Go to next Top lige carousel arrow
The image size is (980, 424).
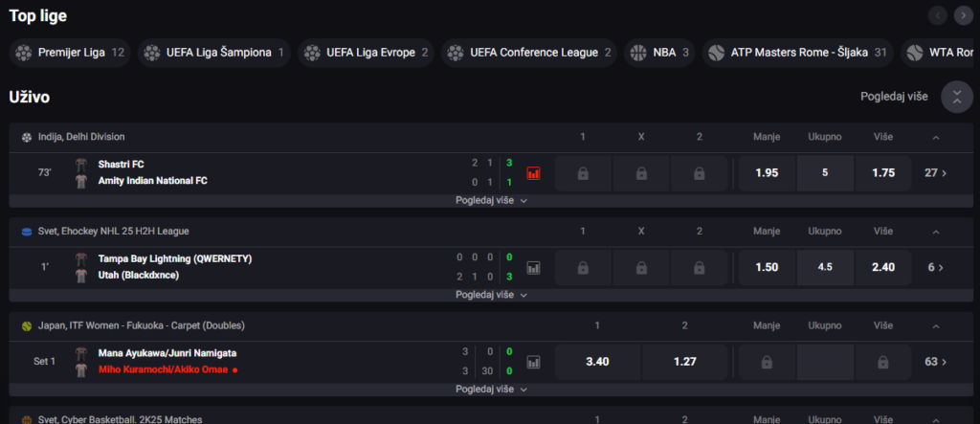click(x=963, y=15)
